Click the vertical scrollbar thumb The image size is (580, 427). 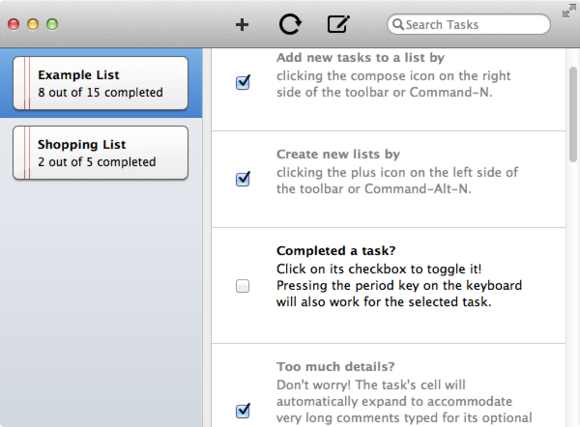pyautogui.click(x=573, y=114)
